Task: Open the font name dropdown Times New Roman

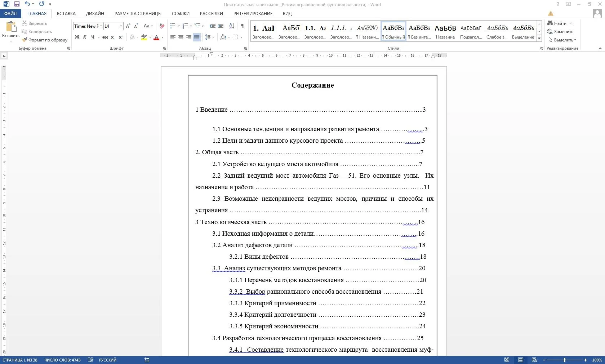Action: click(101, 26)
